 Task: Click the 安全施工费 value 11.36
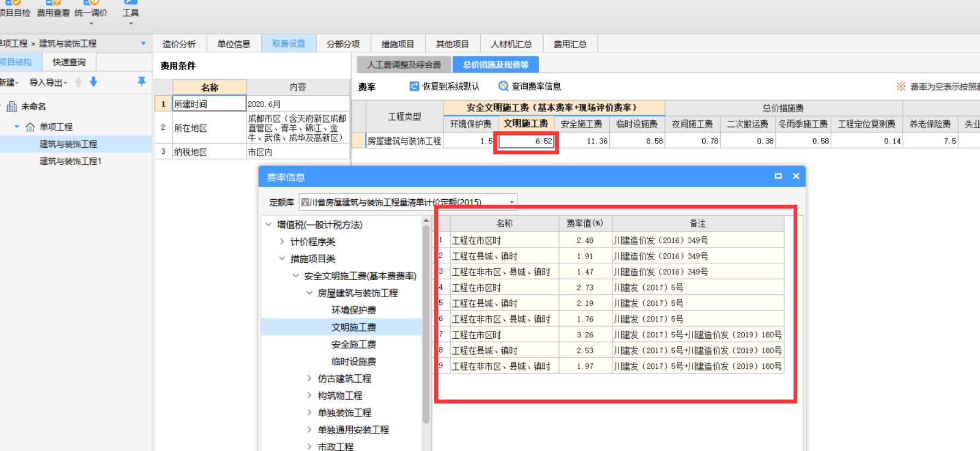click(582, 141)
